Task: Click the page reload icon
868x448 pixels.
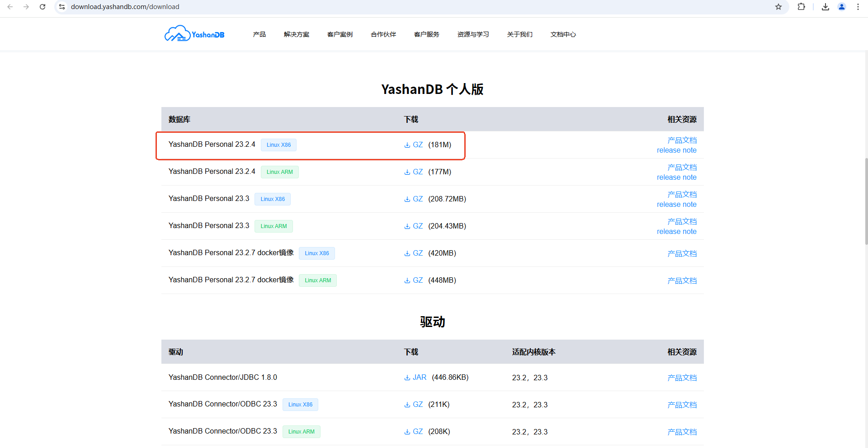Action: pos(42,7)
